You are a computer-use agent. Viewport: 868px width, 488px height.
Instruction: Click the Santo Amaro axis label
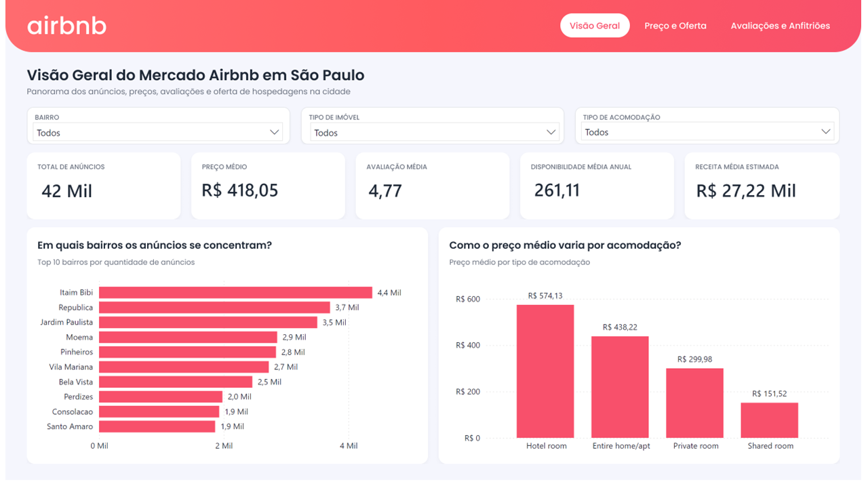[x=70, y=426]
